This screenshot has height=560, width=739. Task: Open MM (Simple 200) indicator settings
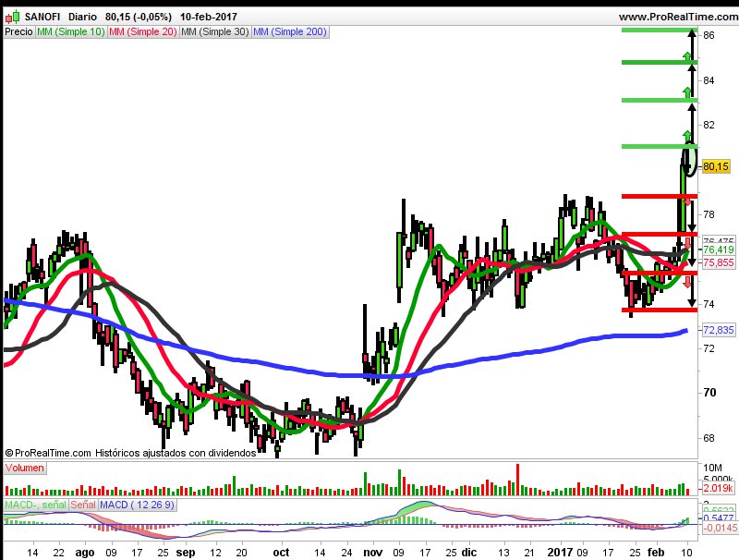point(290,32)
